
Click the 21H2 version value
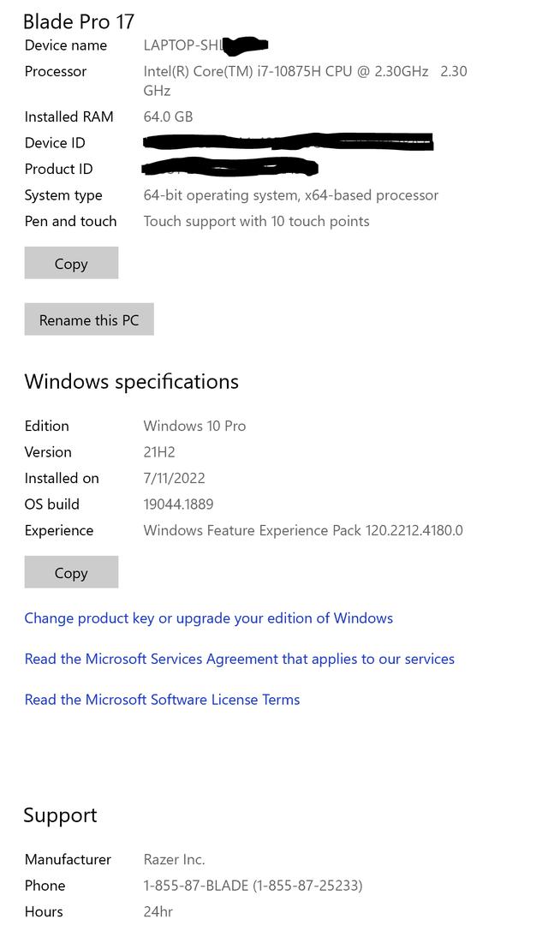point(158,452)
